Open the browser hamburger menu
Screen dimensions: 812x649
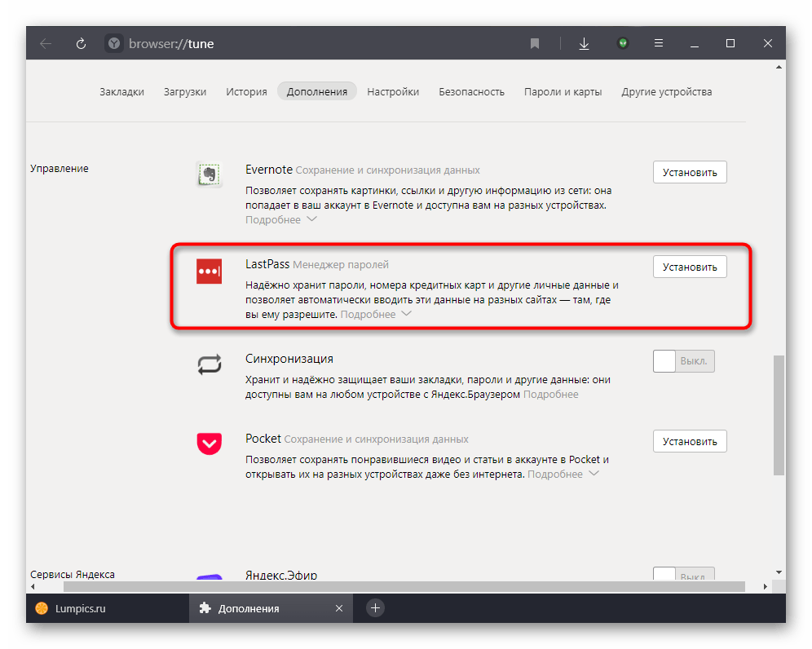(658, 43)
